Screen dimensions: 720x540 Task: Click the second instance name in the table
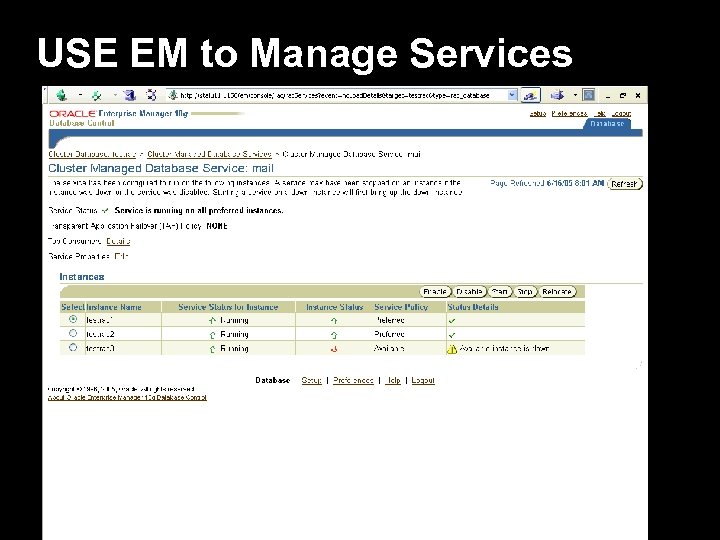[x=101, y=334]
